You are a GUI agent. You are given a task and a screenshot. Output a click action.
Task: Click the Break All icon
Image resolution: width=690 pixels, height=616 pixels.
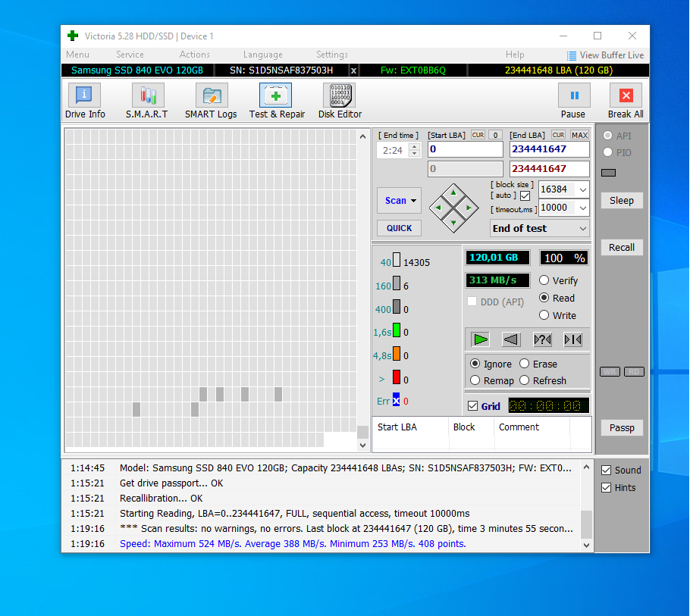pyautogui.click(x=626, y=95)
